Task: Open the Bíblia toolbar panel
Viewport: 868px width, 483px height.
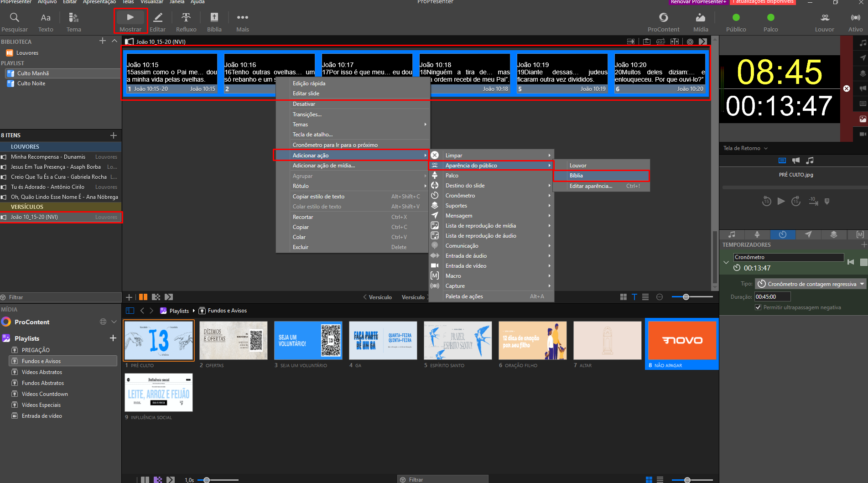Action: 214,22
